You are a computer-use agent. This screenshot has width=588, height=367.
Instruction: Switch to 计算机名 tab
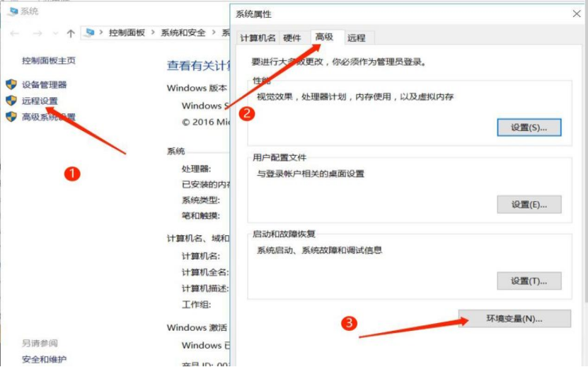click(258, 38)
